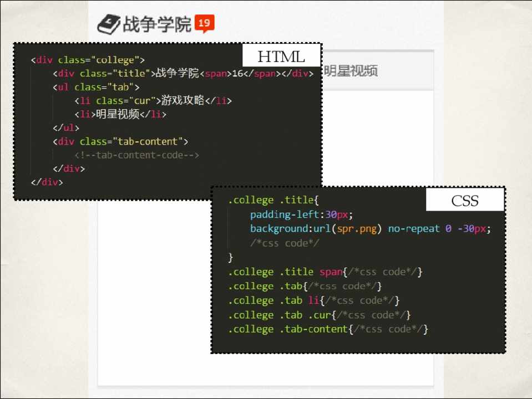Select the .college .tab li rule
The image size is (532, 399).
point(313,300)
